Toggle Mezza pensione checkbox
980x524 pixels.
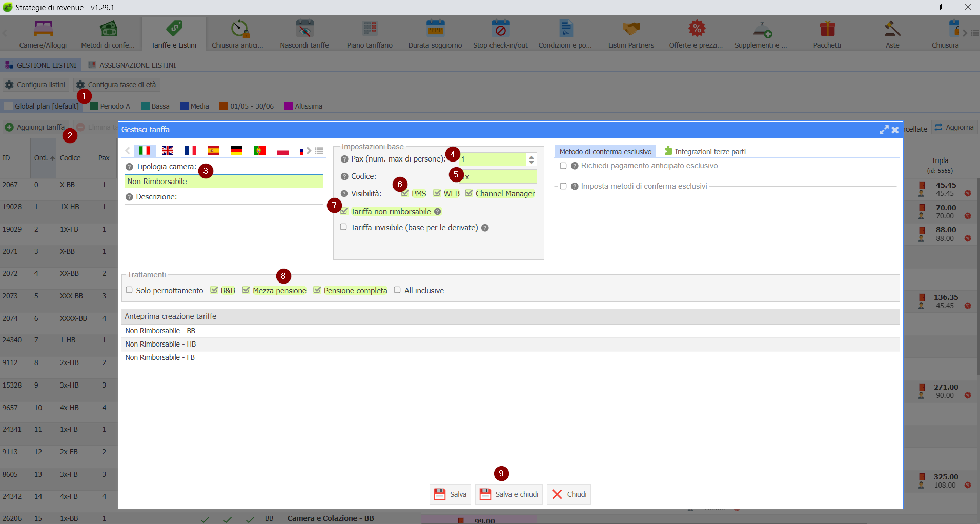click(x=246, y=290)
